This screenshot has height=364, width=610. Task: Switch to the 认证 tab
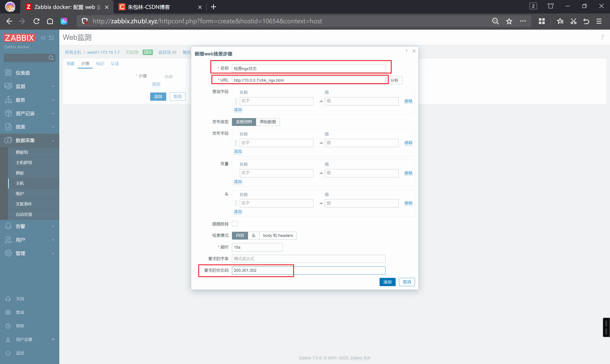tap(115, 63)
